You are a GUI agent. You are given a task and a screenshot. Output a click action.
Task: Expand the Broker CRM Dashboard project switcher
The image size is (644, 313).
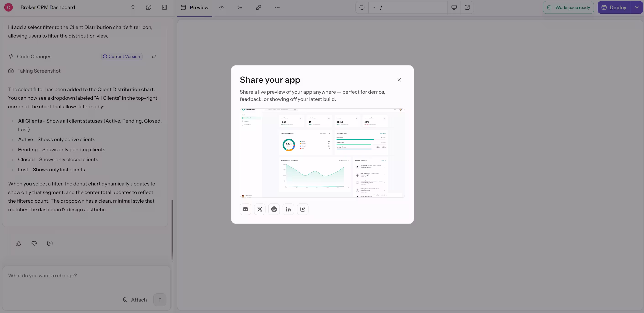(x=133, y=8)
